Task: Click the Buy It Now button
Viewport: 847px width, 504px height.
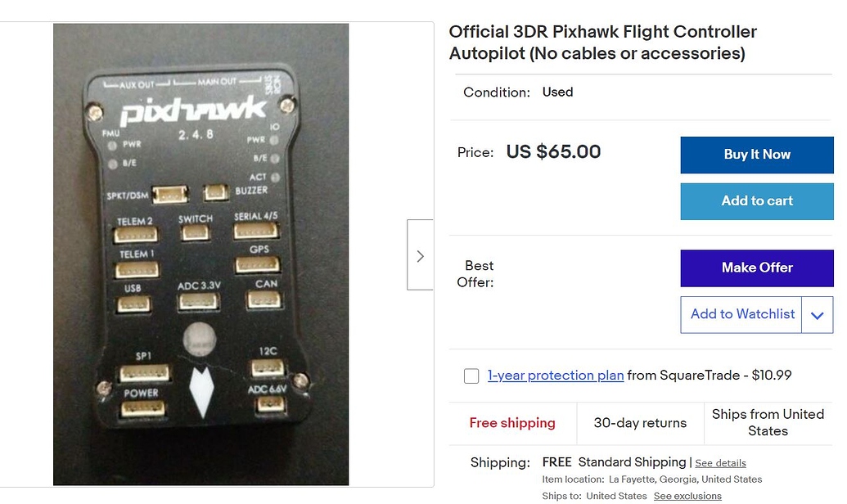Action: coord(755,155)
